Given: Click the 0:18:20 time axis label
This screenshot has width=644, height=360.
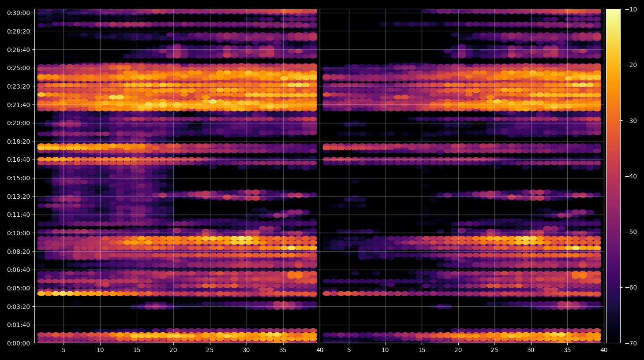Looking at the screenshot, I should point(19,141).
